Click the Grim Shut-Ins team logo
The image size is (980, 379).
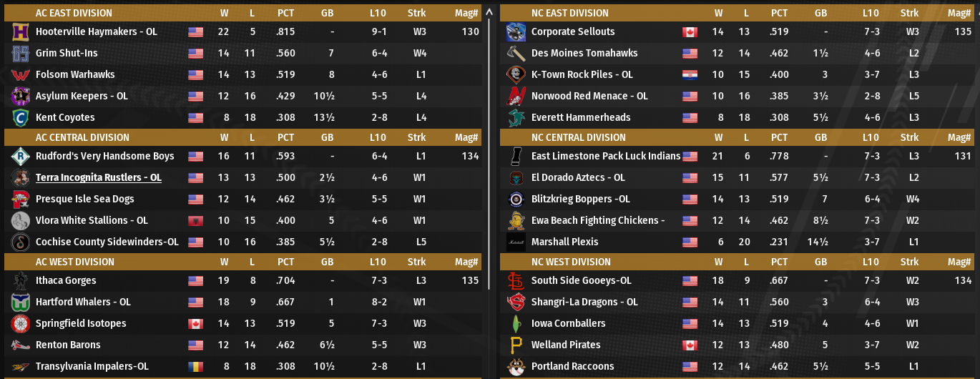[x=21, y=54]
